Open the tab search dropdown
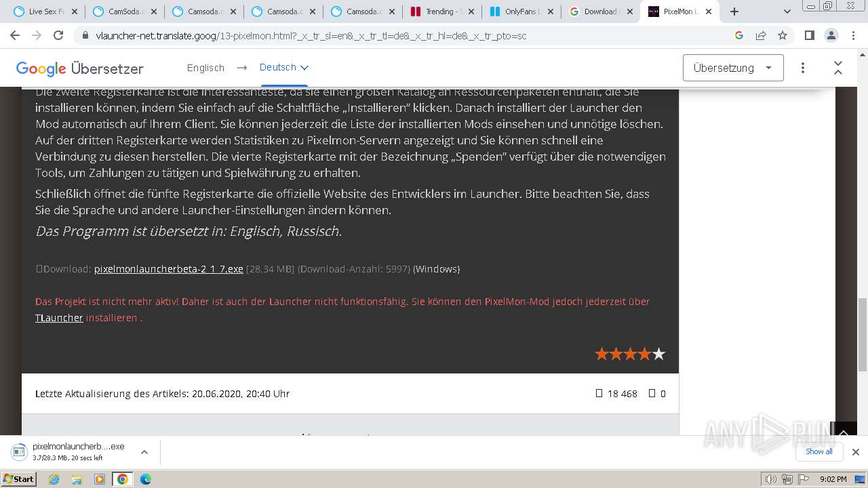Viewport: 868px width, 488px height. (787, 12)
